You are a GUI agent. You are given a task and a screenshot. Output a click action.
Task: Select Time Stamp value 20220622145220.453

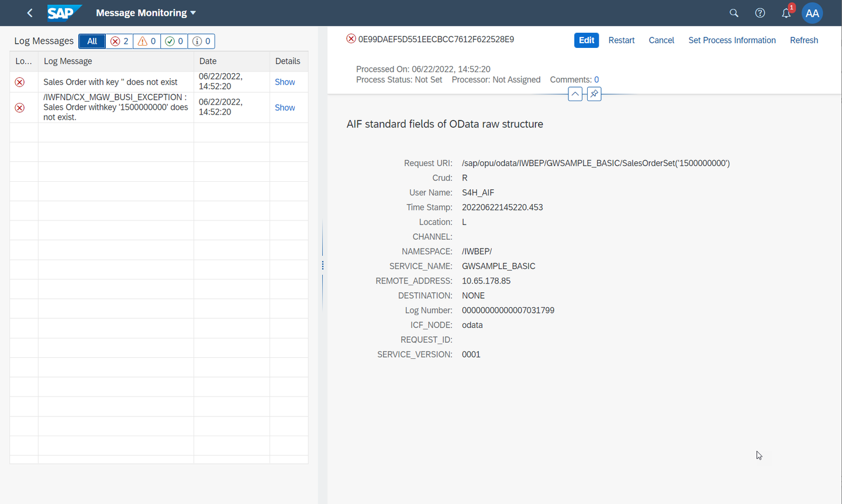pyautogui.click(x=502, y=207)
